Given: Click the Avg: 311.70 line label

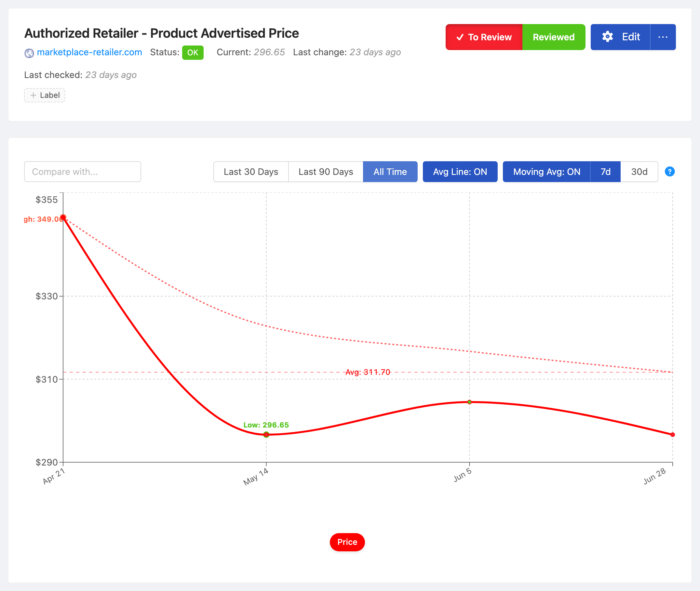Looking at the screenshot, I should click(368, 372).
